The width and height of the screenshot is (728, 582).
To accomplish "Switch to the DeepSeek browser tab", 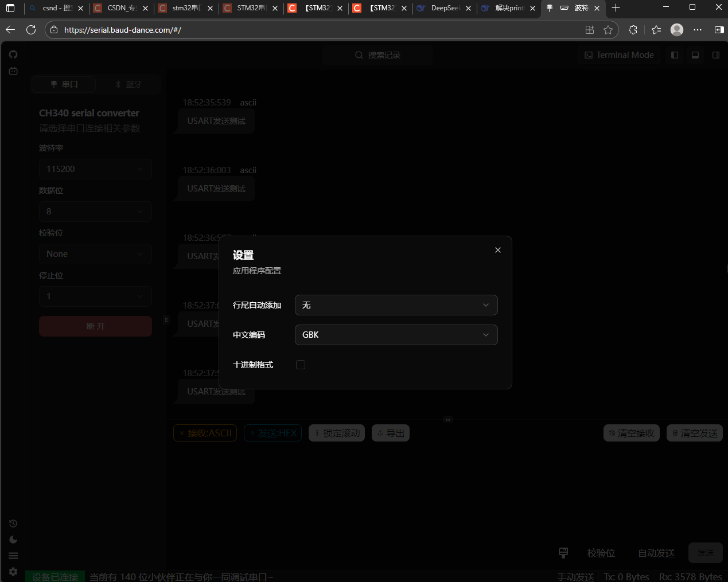I will click(444, 8).
